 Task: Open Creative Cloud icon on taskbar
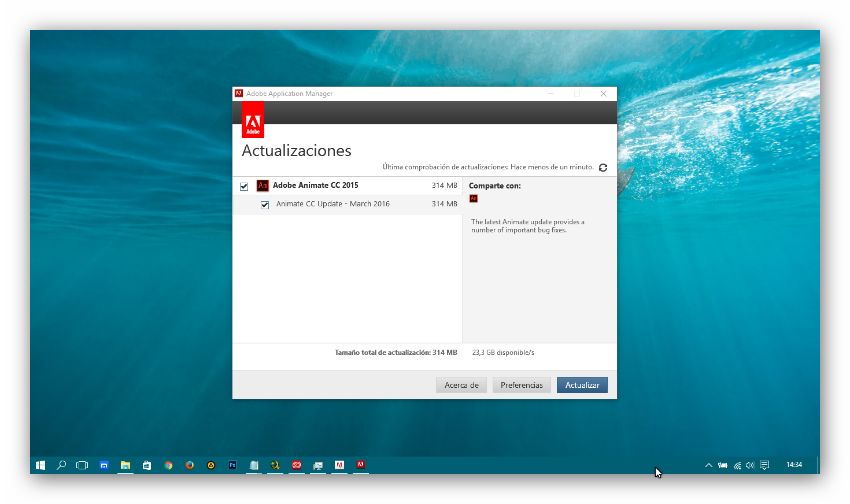[297, 465]
